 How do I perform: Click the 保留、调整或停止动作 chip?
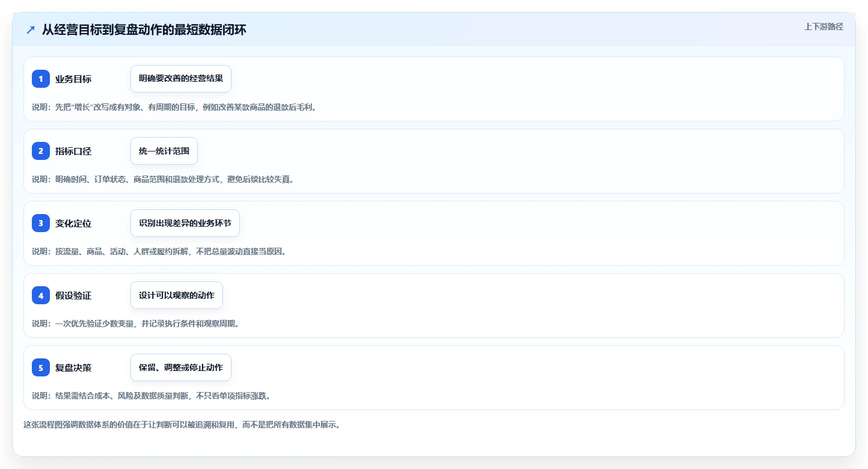(x=181, y=367)
